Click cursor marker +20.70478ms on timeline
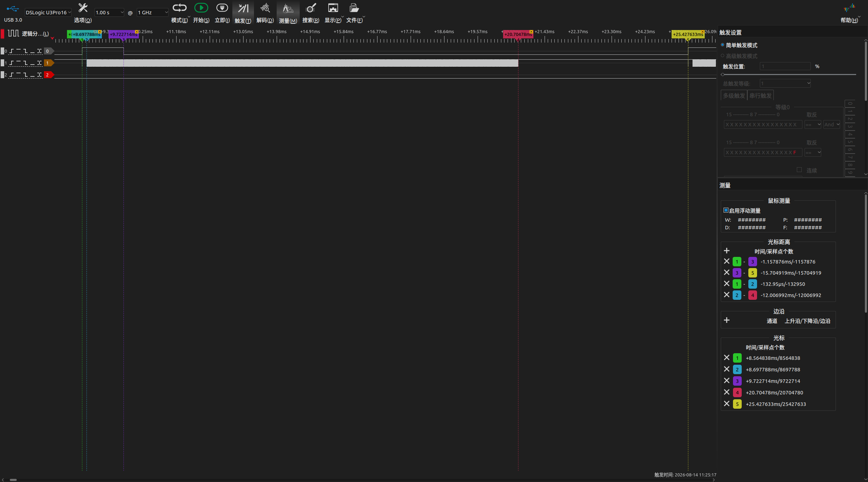868x482 pixels. click(518, 34)
